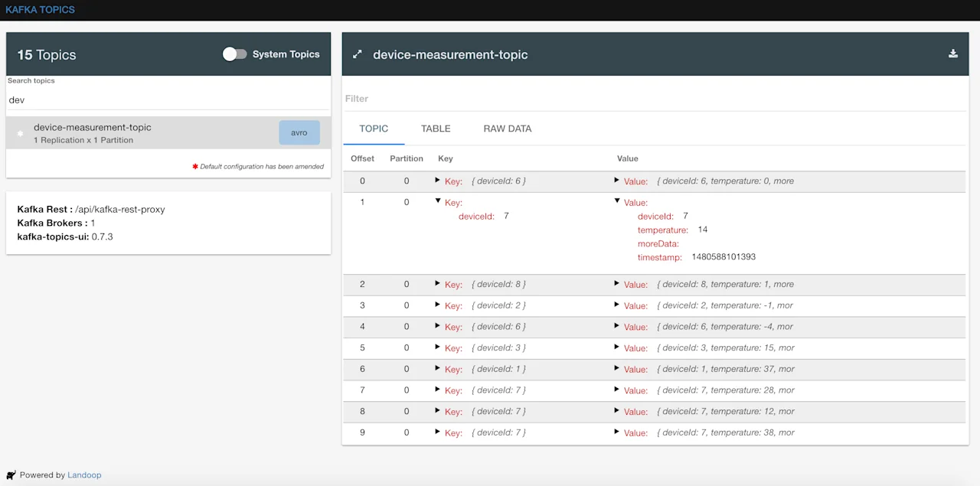Expand the Key for offset 8
The height and width of the screenshot is (486, 980).
(437, 410)
